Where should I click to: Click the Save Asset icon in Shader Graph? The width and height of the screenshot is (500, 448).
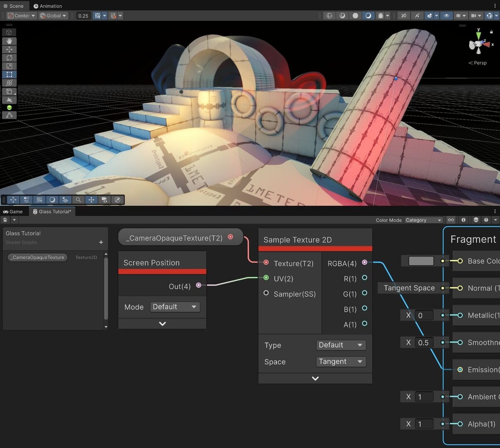click(5, 220)
